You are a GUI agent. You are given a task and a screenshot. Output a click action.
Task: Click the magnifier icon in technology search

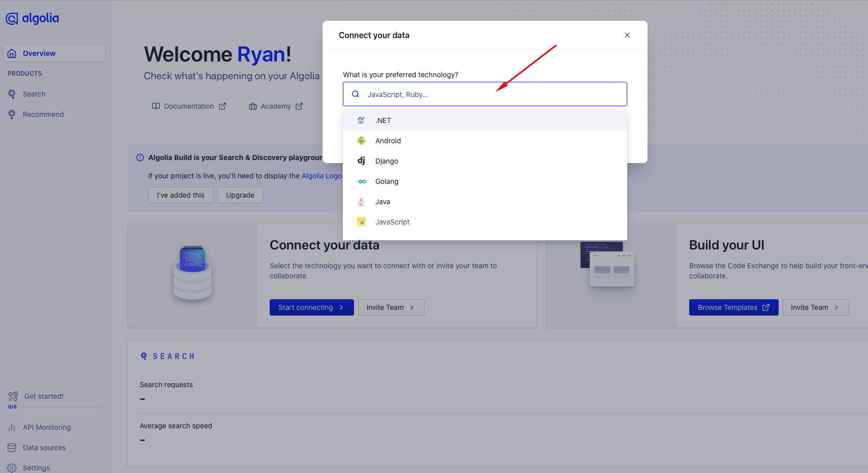coord(356,94)
